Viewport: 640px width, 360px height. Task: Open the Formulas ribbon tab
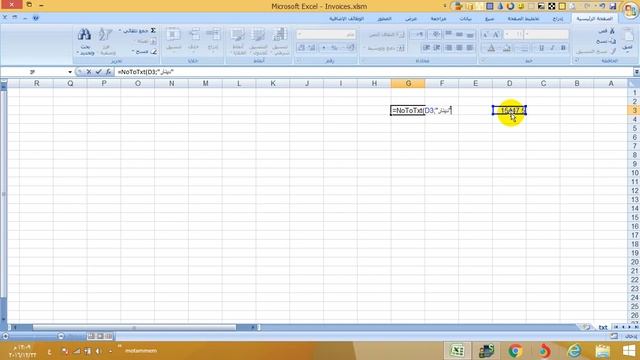(490, 19)
